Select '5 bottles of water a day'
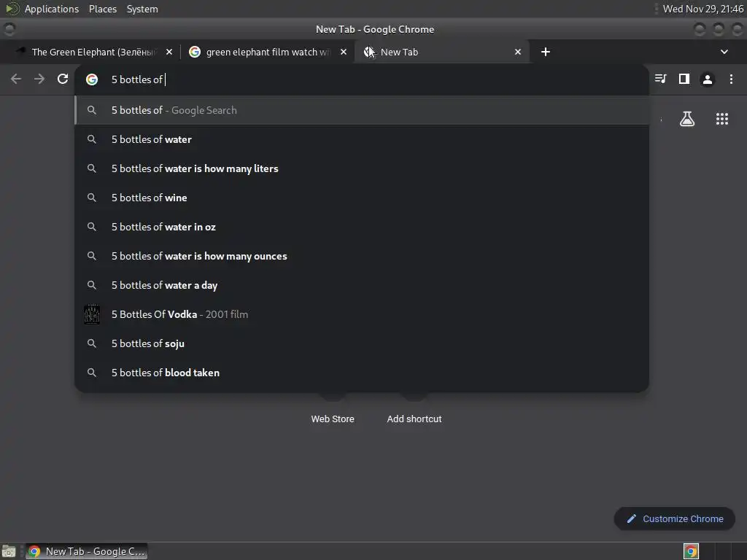The image size is (747, 560). click(x=362, y=285)
